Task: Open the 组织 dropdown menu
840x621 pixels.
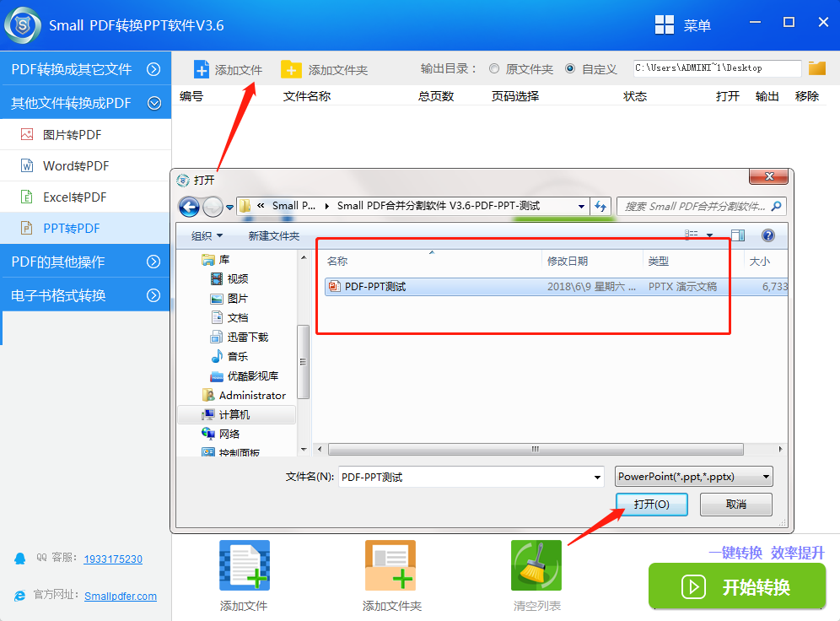Action: click(x=207, y=235)
